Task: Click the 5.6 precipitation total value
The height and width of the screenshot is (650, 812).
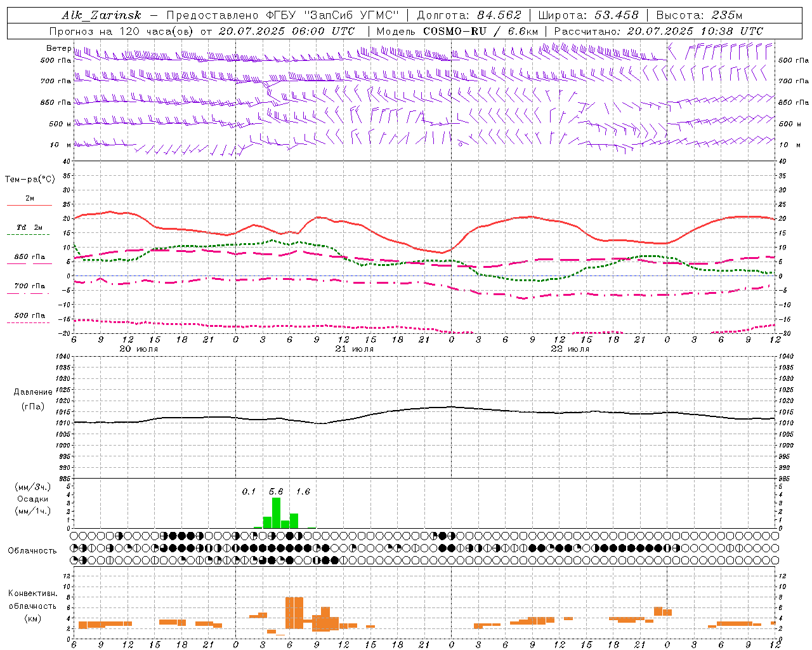Action: (276, 492)
